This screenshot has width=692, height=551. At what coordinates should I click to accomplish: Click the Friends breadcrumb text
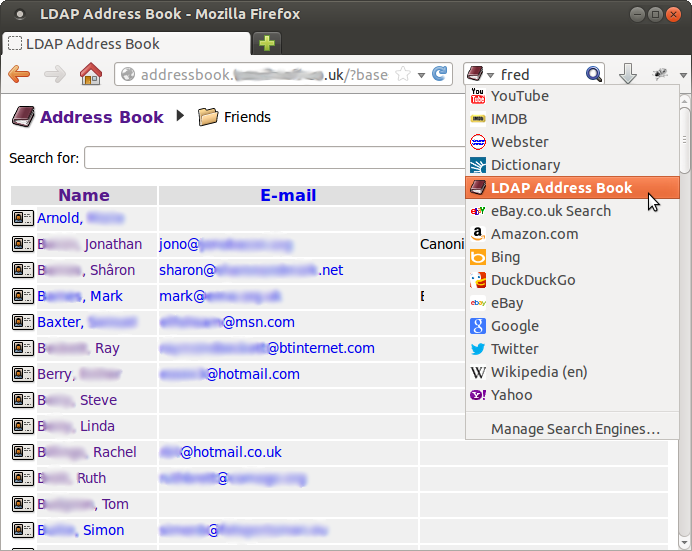(x=247, y=117)
